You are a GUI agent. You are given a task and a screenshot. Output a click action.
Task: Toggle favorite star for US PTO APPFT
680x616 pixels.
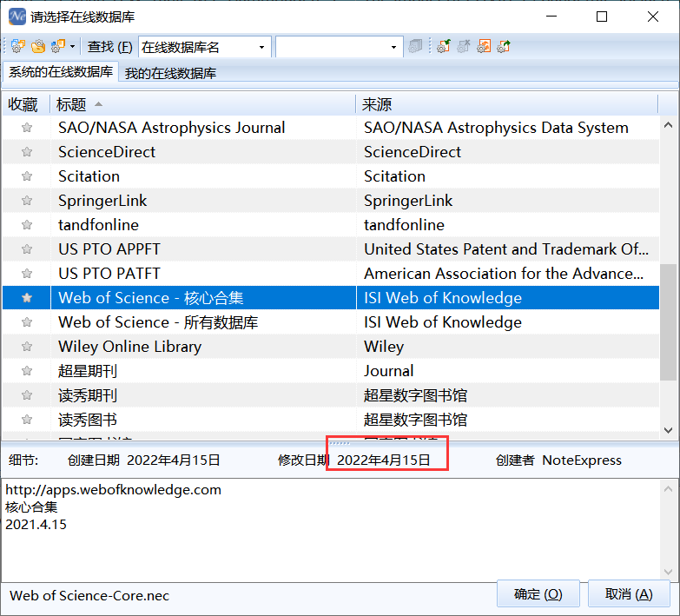pos(27,249)
